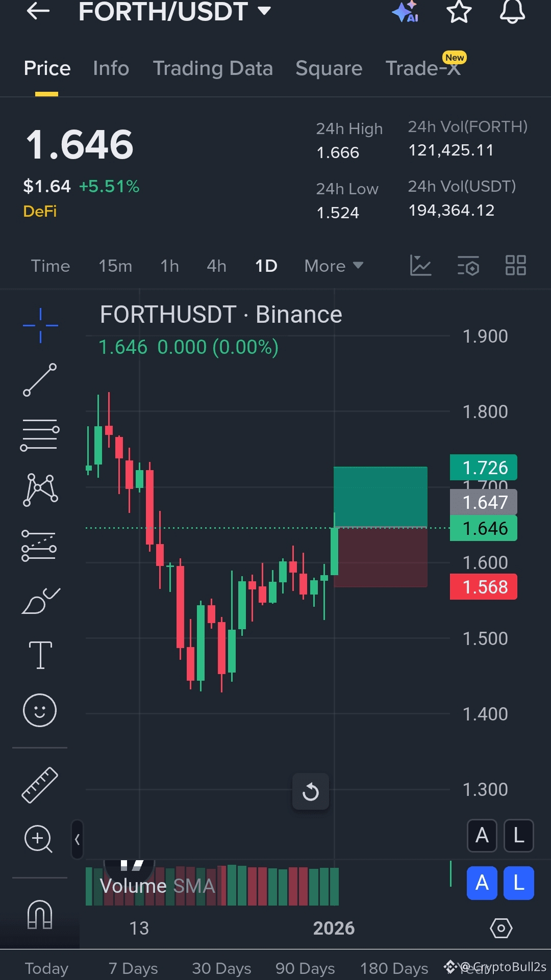Screen dimensions: 551x980
Task: Open the multi-chart grid layout icon
Action: pyautogui.click(x=515, y=266)
